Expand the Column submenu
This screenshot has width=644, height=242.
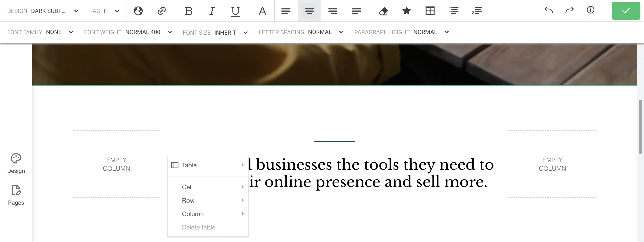pos(208,214)
